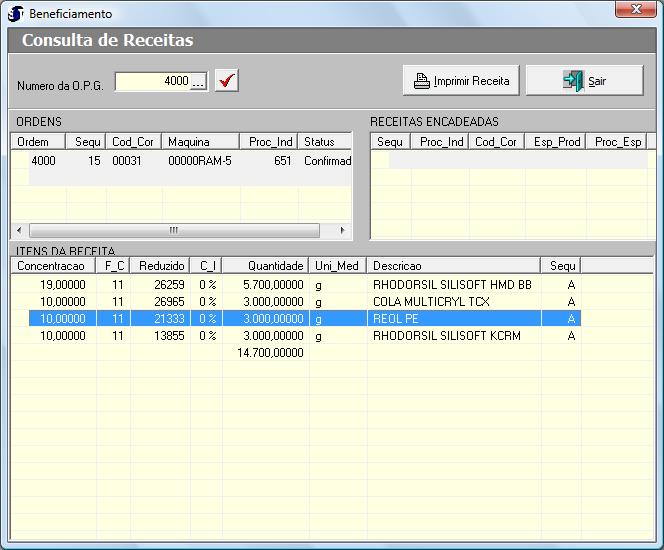Click the printer icon on Imprimir Receita
This screenshot has height=550, width=664.
click(422, 81)
